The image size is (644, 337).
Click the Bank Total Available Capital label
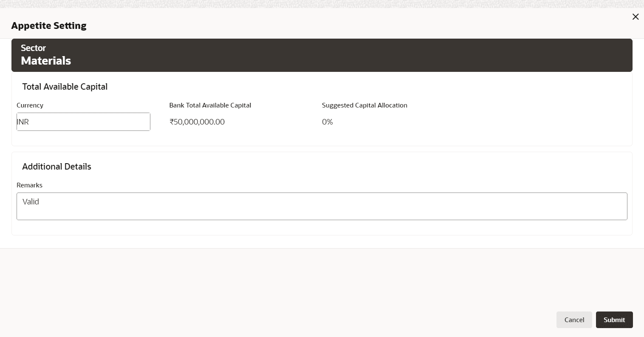pyautogui.click(x=210, y=105)
